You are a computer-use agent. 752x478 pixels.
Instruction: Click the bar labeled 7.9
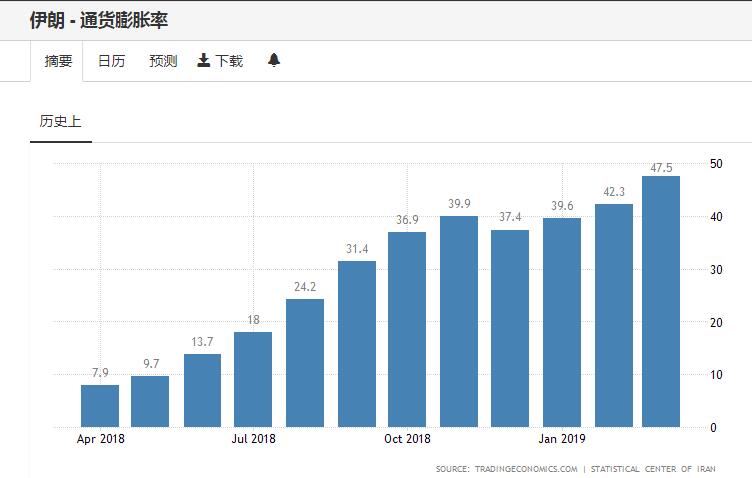(x=100, y=406)
